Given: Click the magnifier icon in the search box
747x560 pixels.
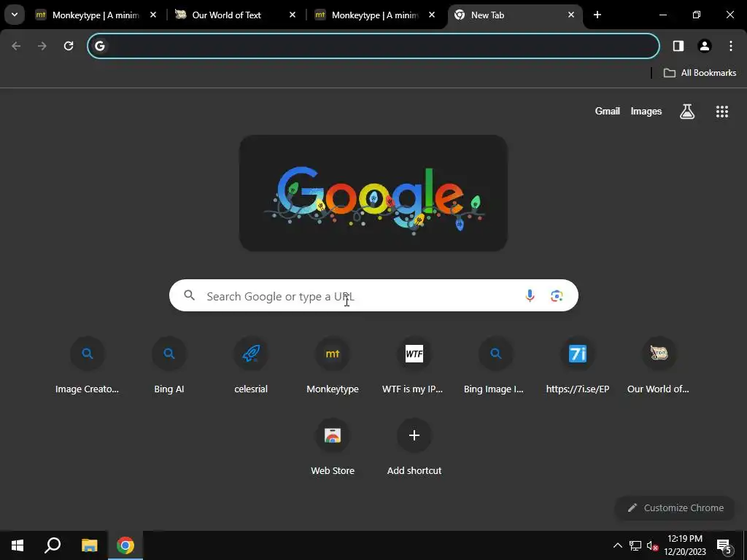Looking at the screenshot, I should [x=189, y=296].
